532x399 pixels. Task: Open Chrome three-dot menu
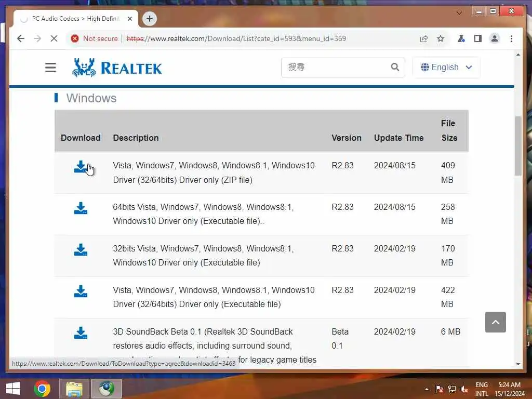(x=511, y=38)
